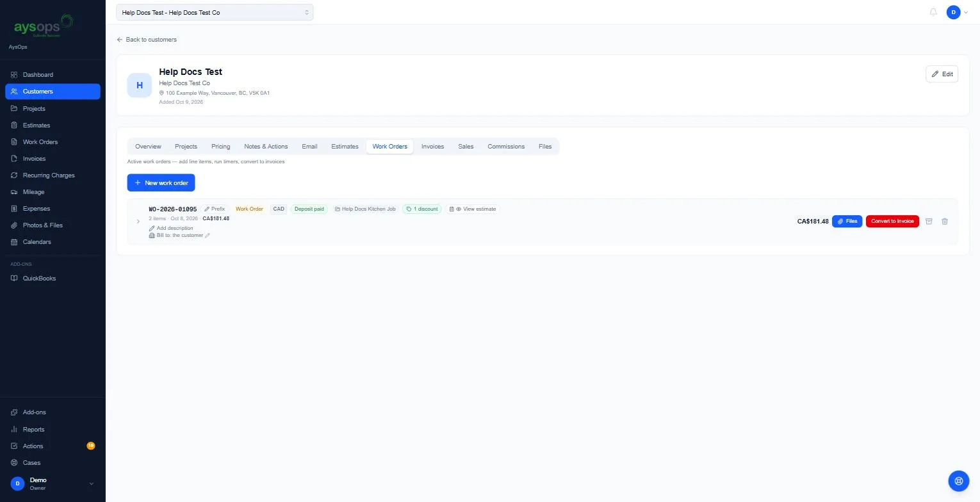
Task: Open Projects from the sidebar
Action: click(53, 108)
